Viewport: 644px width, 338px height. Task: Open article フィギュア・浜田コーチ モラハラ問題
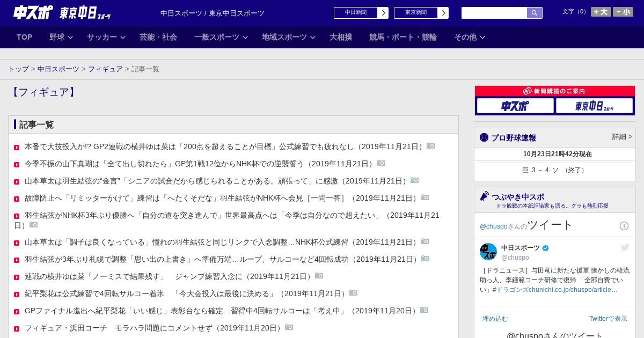tap(153, 328)
